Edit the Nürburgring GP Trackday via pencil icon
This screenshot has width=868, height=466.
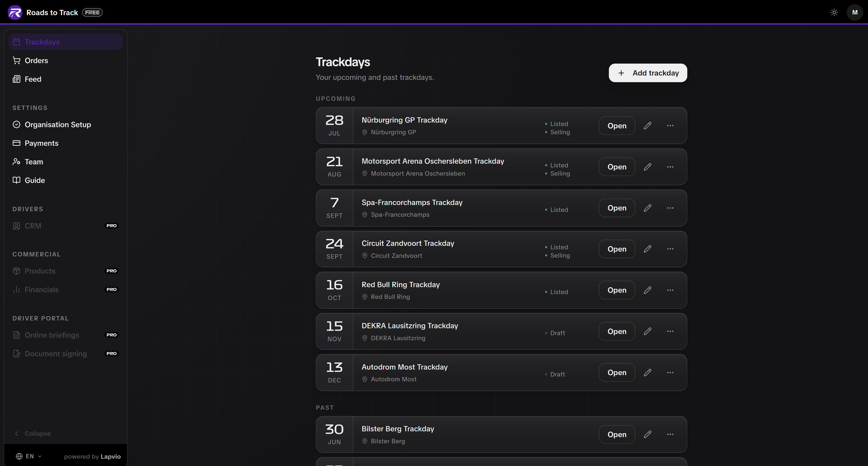click(647, 126)
